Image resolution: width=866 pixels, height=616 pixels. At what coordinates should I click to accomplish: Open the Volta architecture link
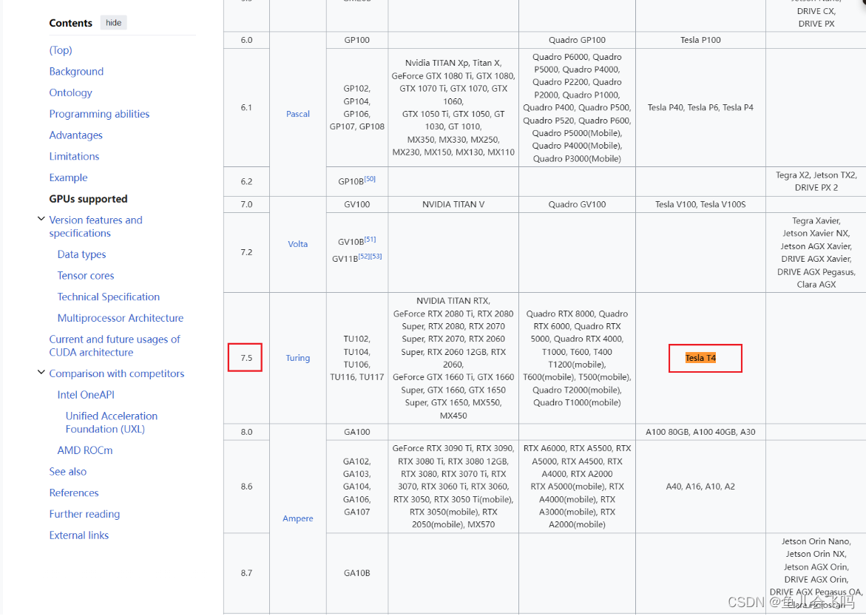298,244
